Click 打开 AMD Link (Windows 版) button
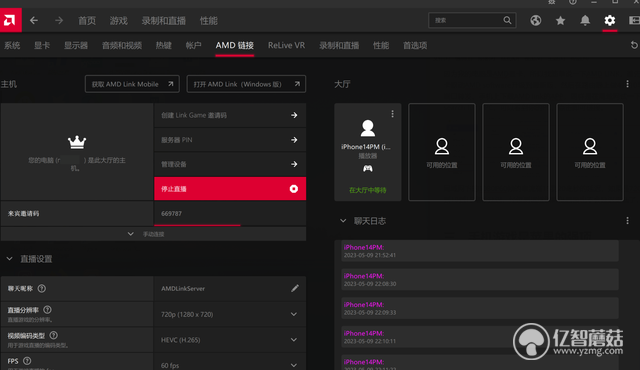 (246, 84)
